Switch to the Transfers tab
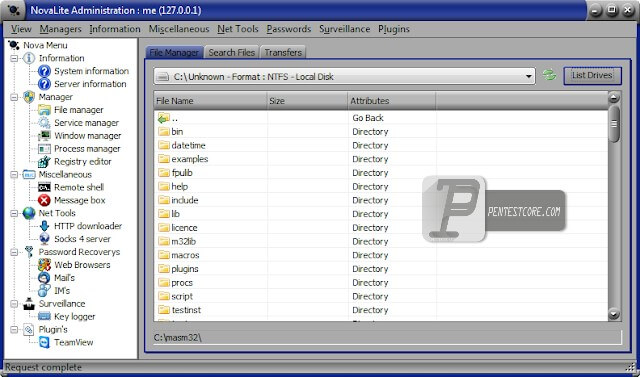This screenshot has width=640, height=377. pos(283,52)
